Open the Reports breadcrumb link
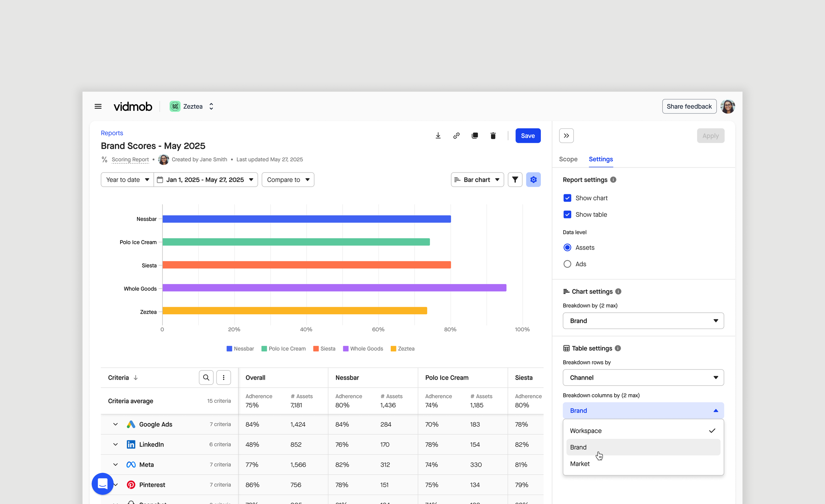This screenshot has height=504, width=825. [112, 133]
